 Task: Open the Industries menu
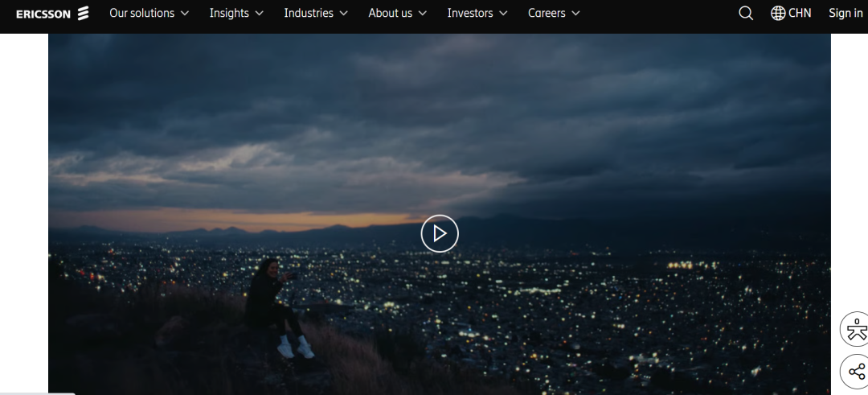tap(309, 13)
